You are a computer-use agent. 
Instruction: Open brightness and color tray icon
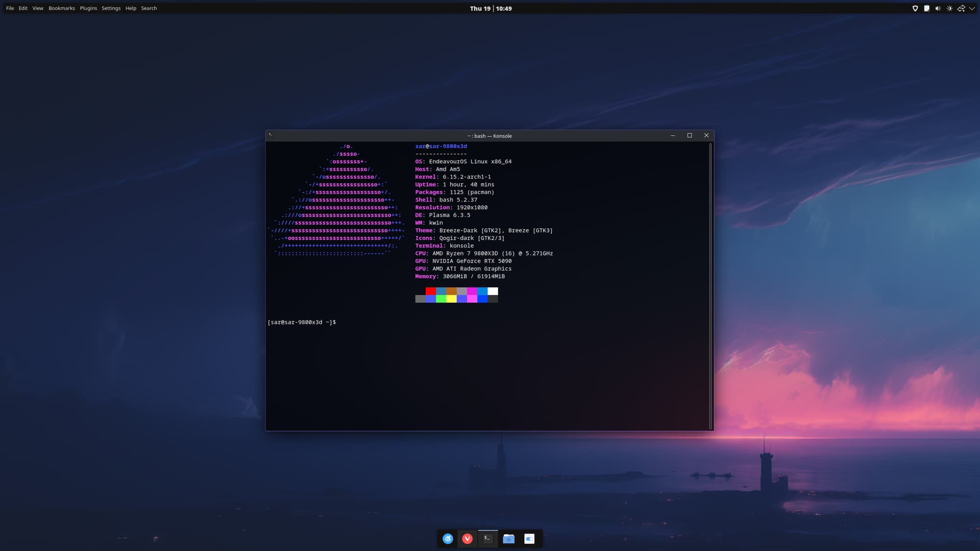click(949, 8)
